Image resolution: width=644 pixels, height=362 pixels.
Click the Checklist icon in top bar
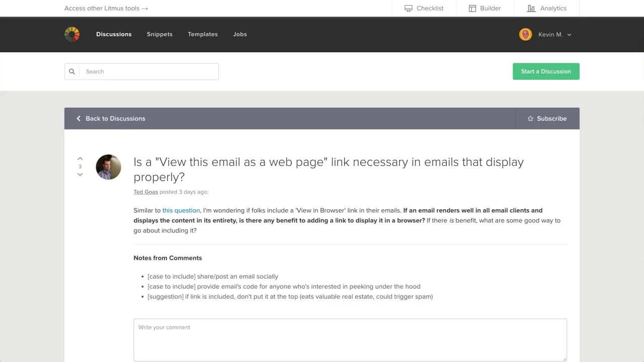tap(409, 9)
